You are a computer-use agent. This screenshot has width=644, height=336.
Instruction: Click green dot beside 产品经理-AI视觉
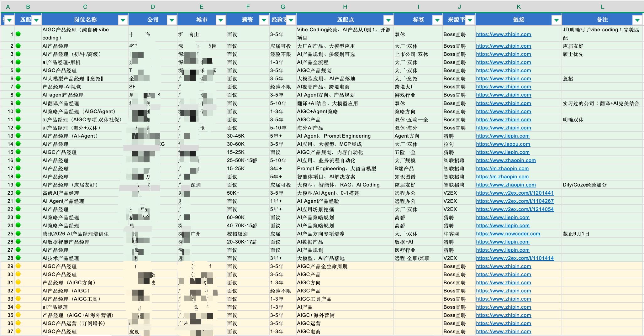click(x=18, y=87)
